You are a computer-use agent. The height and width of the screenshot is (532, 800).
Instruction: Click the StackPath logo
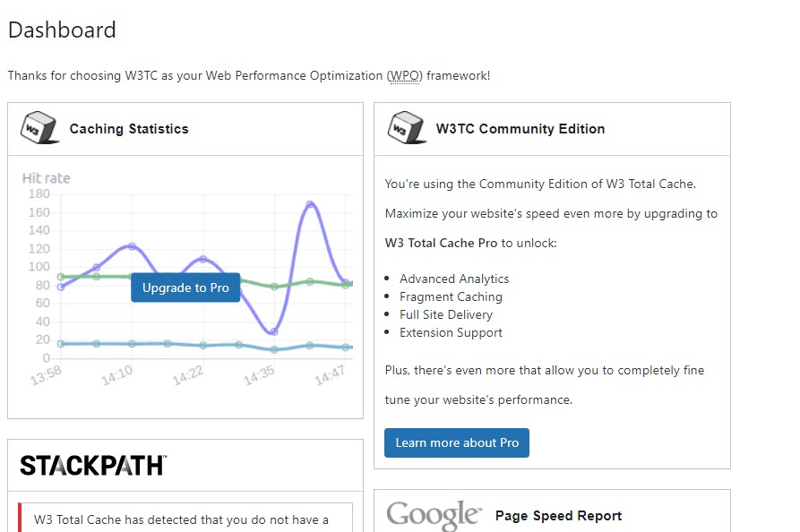[x=93, y=465]
